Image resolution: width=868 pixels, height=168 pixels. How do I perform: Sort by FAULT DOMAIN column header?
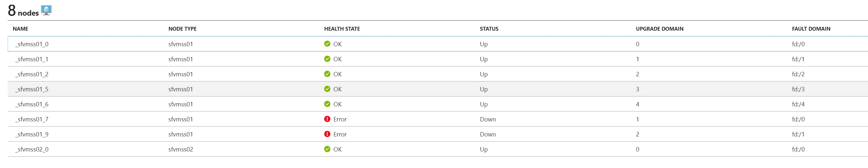point(811,29)
